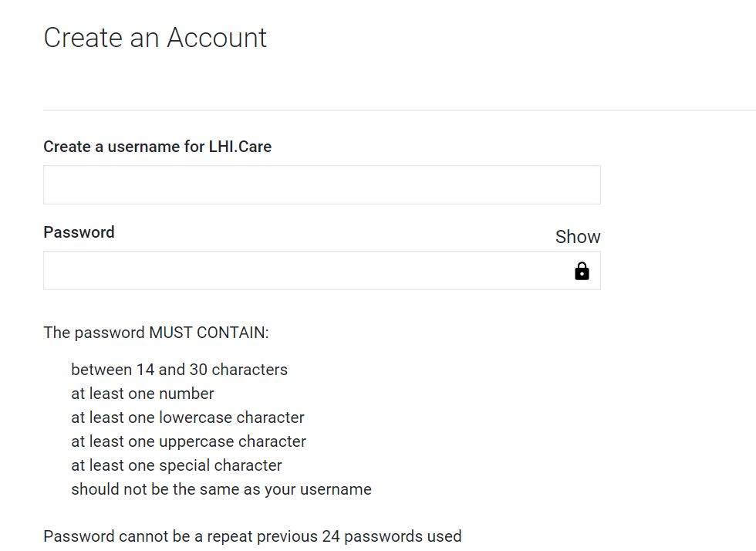
Task: Select the 'at least one number' rule
Action: 143,394
